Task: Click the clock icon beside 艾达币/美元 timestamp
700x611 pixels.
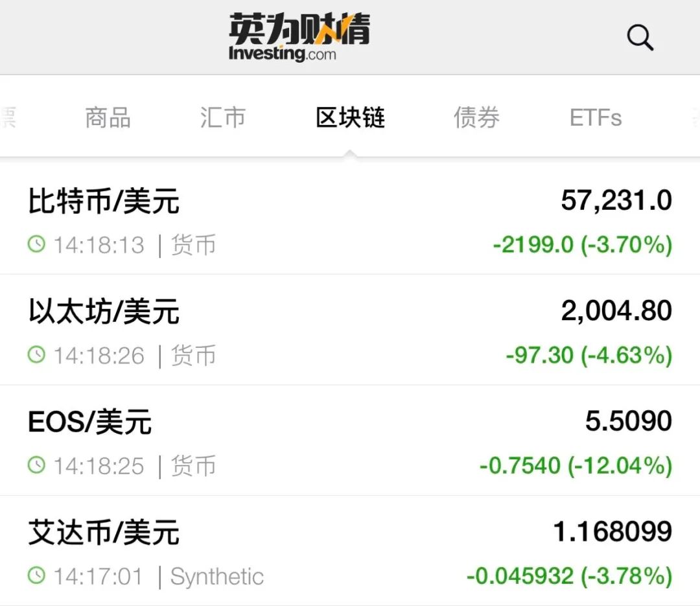Action: (x=37, y=575)
